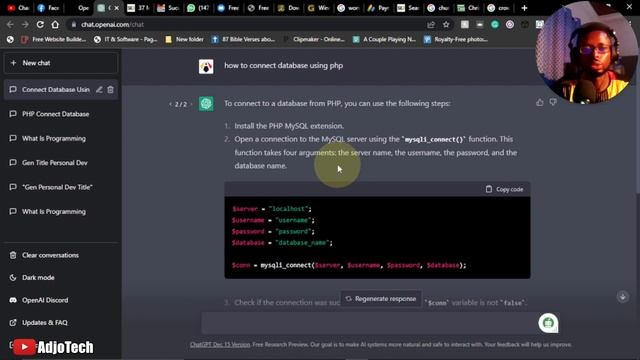Click the ChatGPT assistant avatar
The width and height of the screenshot is (640, 360).
click(206, 104)
